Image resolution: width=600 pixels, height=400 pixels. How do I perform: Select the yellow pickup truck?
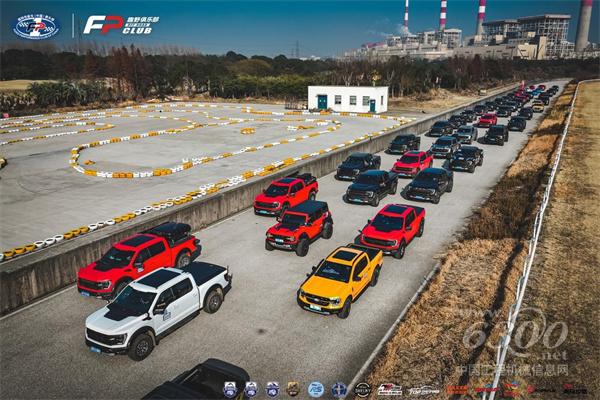click(340, 277)
